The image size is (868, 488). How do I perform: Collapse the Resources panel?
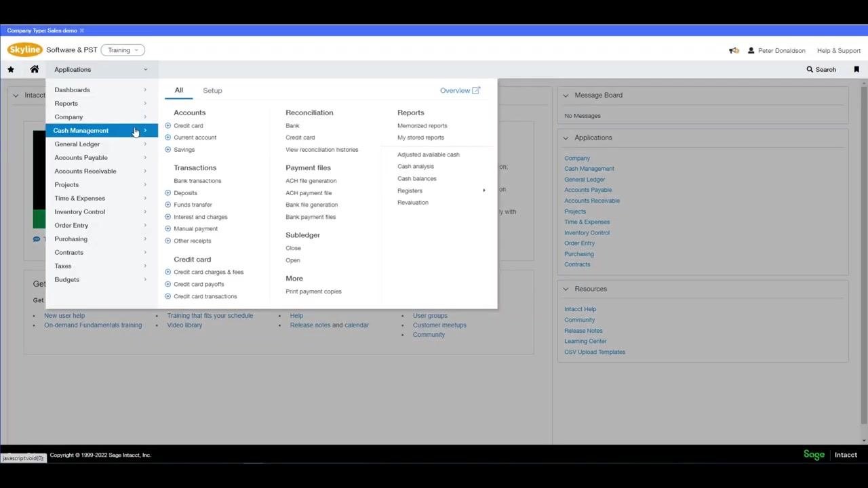(566, 289)
